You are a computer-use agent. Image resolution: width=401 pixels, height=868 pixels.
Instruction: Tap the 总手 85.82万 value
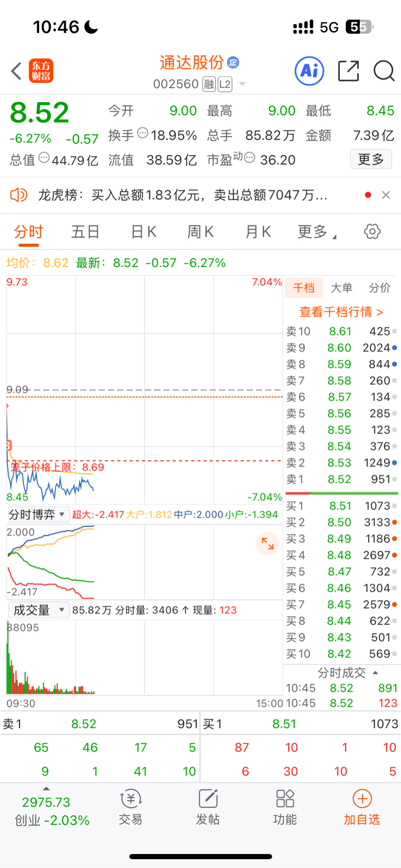coord(270,136)
